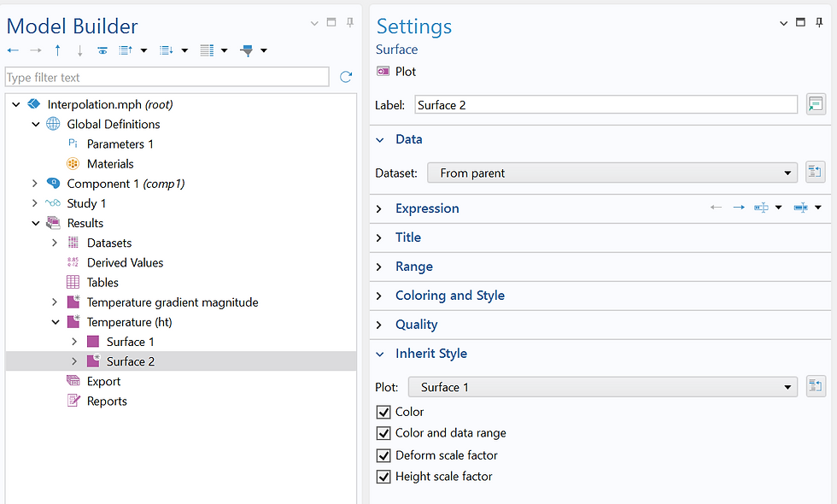Expand the Expression section
Screen dimensions: 837x504
pos(379,208)
